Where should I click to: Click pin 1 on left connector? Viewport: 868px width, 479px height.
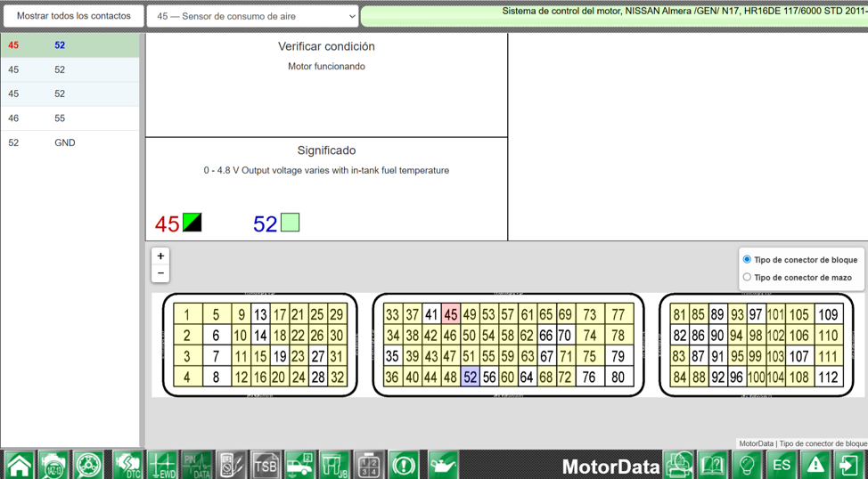click(x=187, y=314)
